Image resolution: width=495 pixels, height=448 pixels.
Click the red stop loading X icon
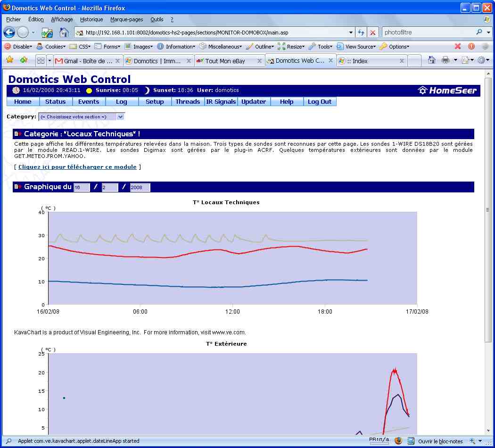(372, 32)
